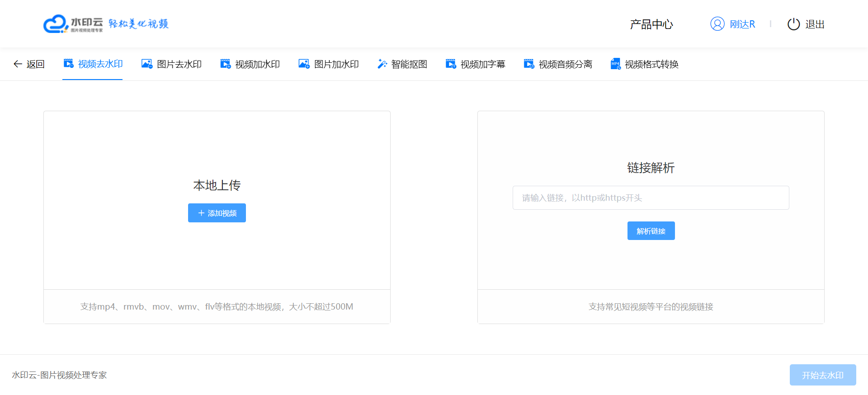This screenshot has height=395, width=868.
Task: Click the power logout icon
Action: coord(793,24)
